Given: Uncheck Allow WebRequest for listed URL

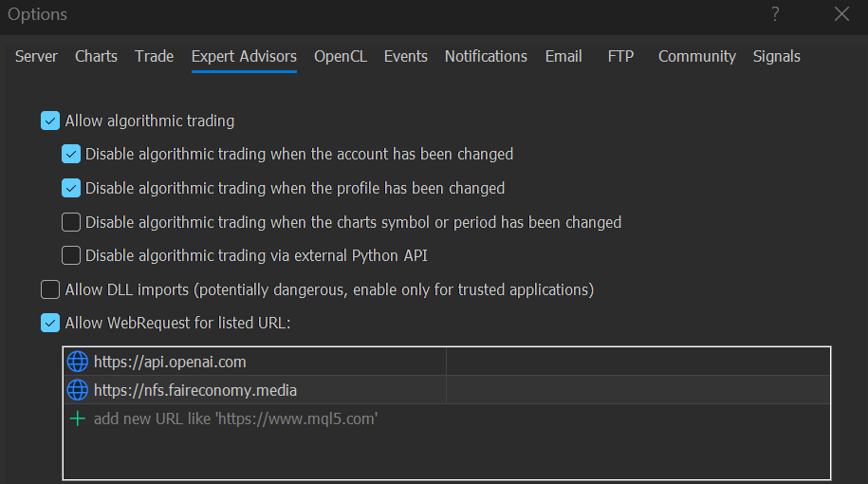Looking at the screenshot, I should click(50, 323).
